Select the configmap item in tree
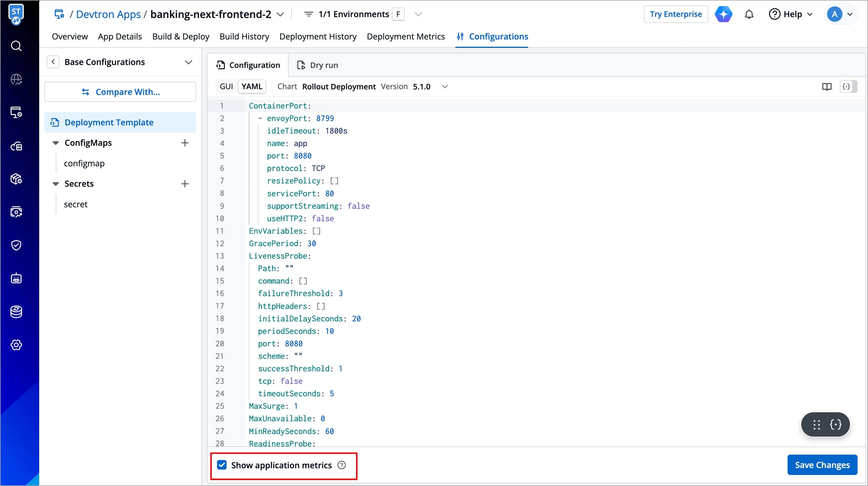868x486 pixels. tap(84, 163)
